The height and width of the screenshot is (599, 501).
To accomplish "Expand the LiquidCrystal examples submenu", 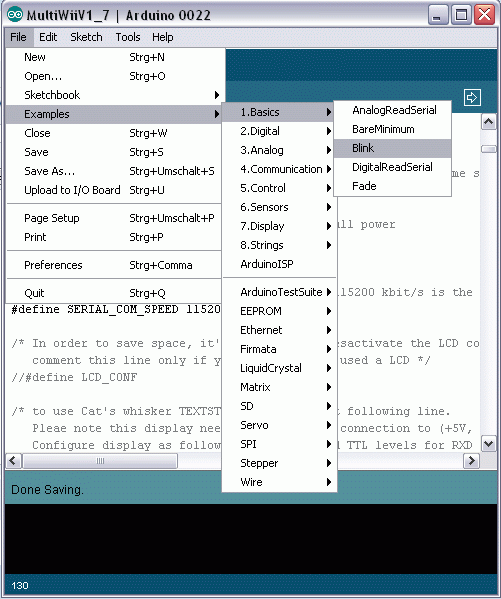I will point(279,368).
